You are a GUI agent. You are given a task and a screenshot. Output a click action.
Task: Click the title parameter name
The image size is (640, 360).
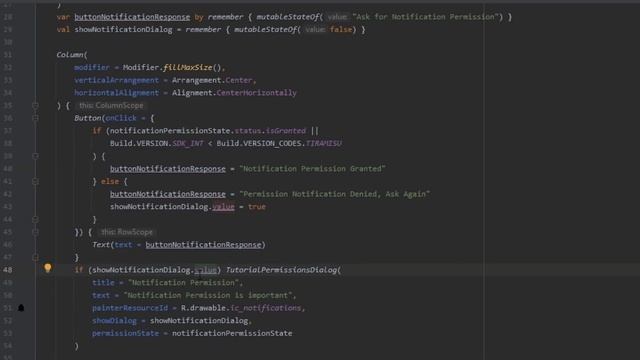(103, 282)
